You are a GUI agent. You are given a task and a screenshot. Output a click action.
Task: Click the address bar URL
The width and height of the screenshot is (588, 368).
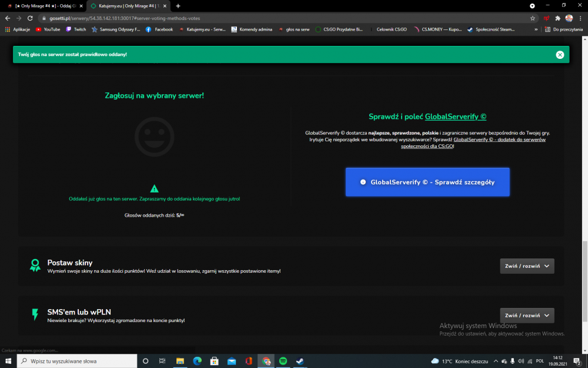click(x=125, y=18)
